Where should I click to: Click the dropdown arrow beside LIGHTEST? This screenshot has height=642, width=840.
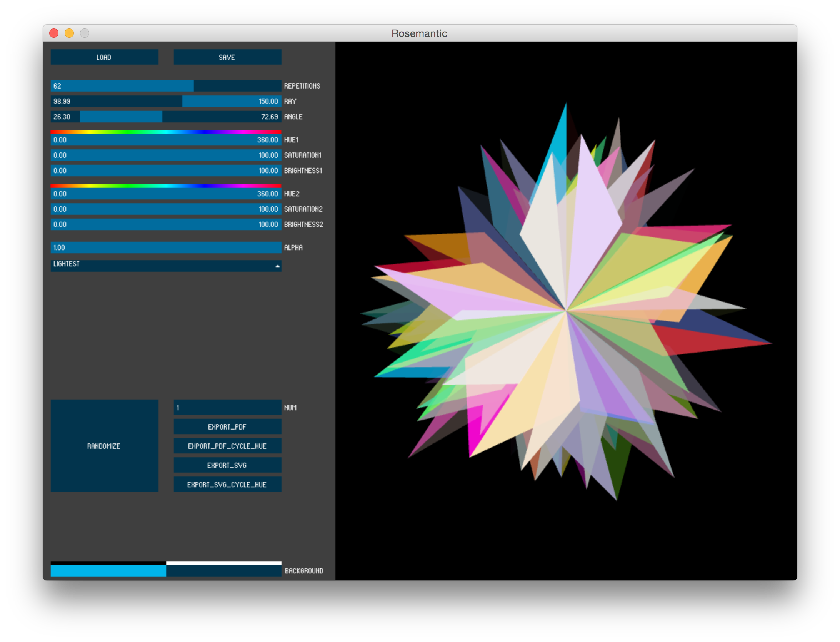click(277, 266)
